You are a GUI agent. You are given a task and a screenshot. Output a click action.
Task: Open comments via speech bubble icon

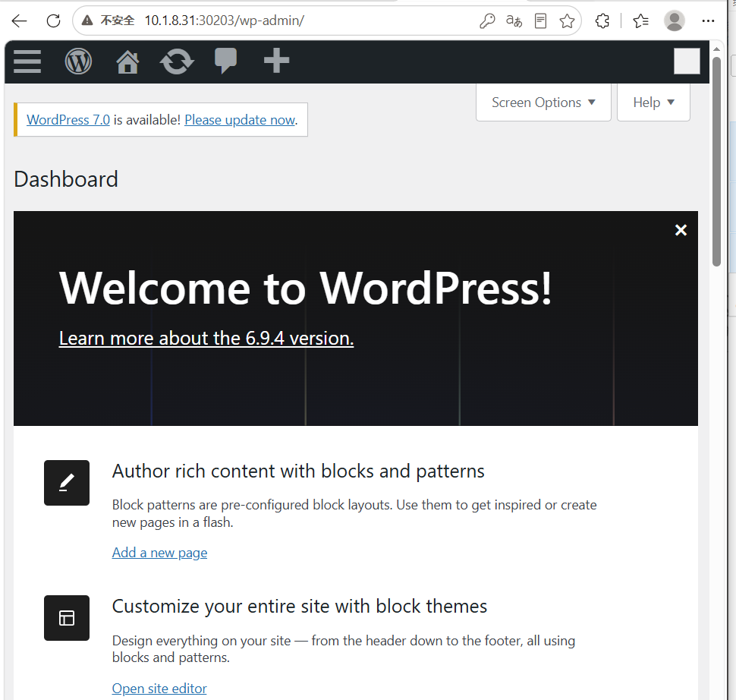pyautogui.click(x=226, y=61)
